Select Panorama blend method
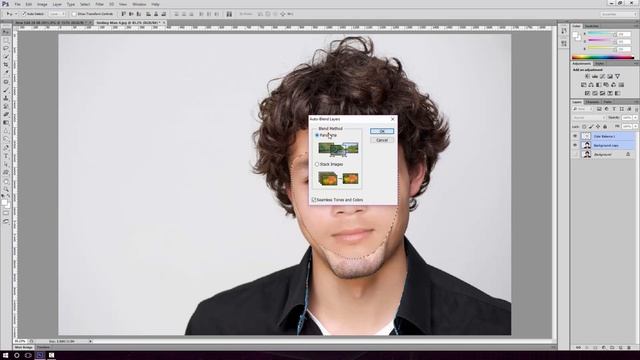 coord(317,135)
